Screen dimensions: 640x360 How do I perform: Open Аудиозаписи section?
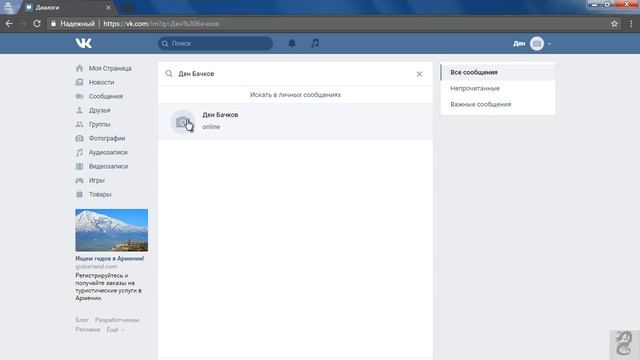[x=108, y=152]
